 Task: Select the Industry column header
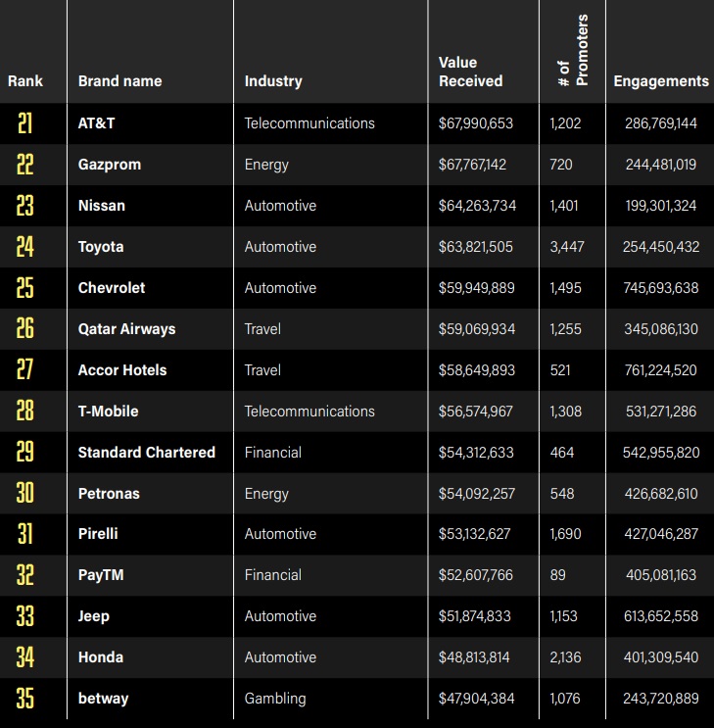(x=273, y=81)
